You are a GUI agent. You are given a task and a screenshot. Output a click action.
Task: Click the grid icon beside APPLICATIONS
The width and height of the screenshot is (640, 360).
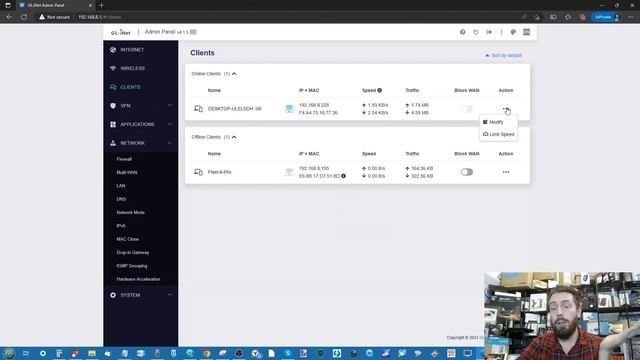(113, 124)
